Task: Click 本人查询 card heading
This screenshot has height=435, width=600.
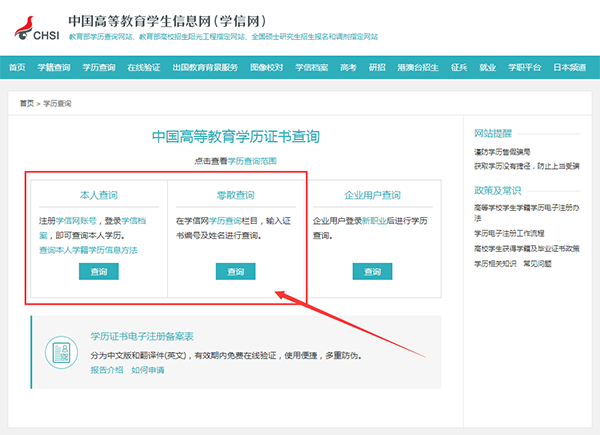Action: pos(99,195)
